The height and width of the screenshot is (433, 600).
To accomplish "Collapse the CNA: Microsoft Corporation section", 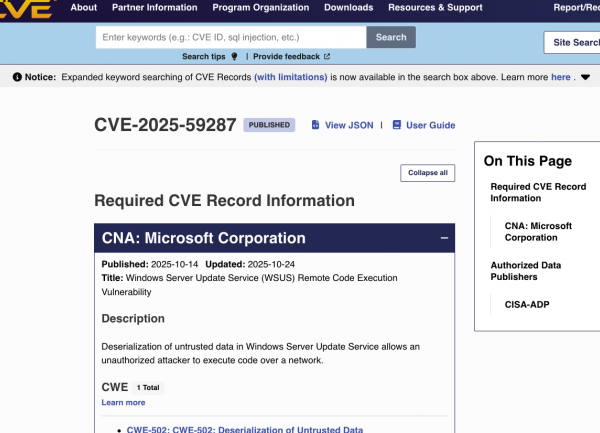I will 444,238.
